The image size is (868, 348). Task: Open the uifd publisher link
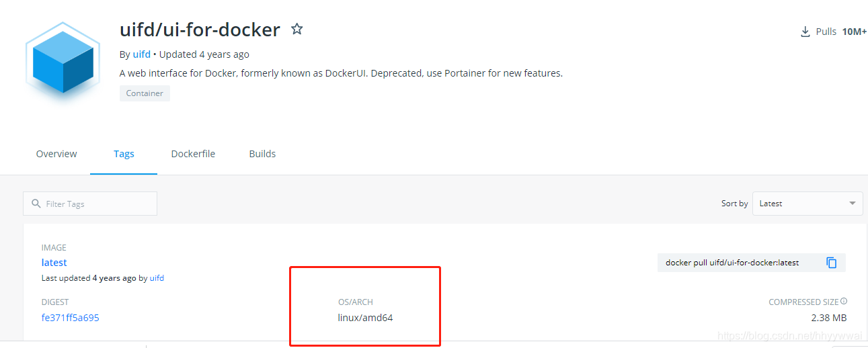[x=142, y=54]
